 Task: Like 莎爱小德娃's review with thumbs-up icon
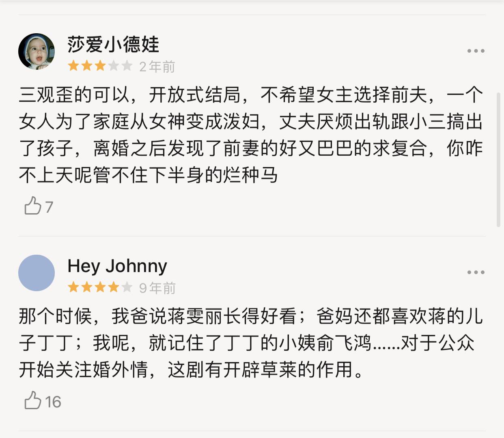[33, 206]
